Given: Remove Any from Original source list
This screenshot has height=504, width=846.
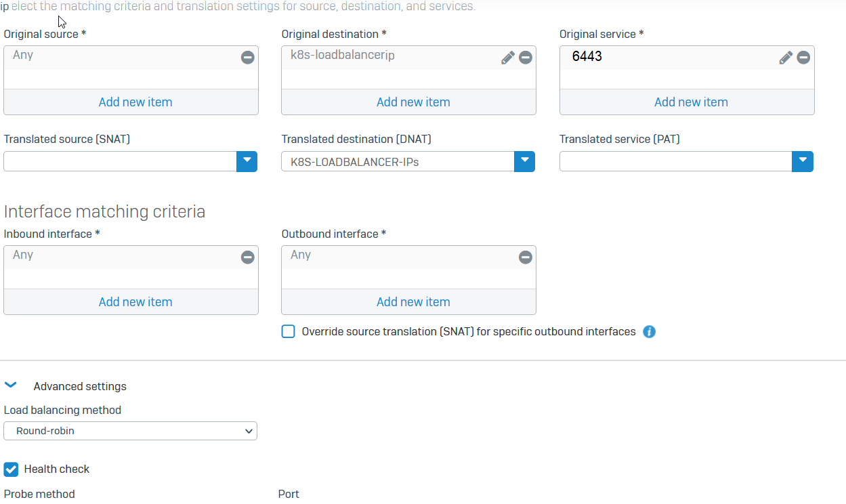Looking at the screenshot, I should point(247,58).
